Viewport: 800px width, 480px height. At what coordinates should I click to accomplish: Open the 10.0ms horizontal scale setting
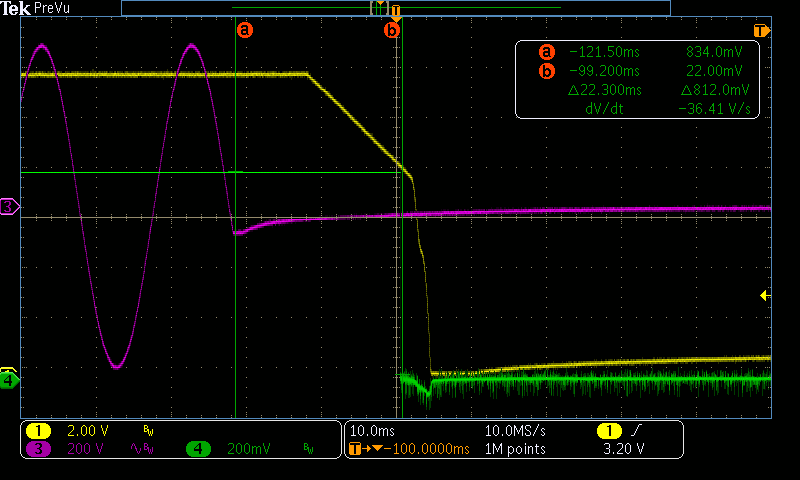pyautogui.click(x=370, y=430)
